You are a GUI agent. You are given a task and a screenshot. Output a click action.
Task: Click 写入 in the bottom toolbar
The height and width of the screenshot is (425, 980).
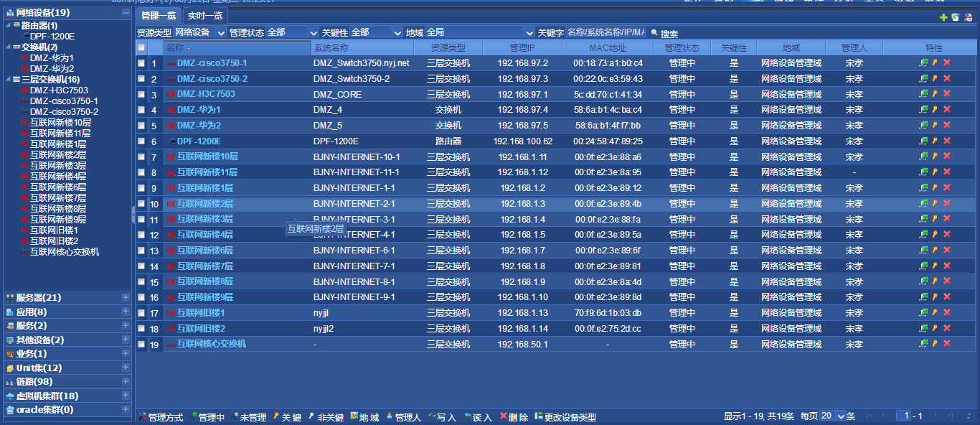tap(442, 417)
